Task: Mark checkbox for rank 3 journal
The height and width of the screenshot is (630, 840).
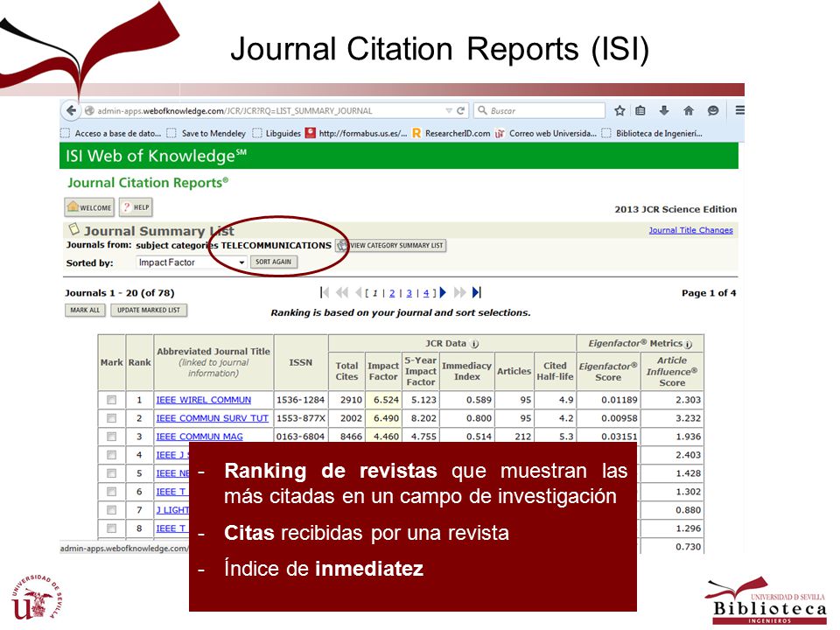Action: pyautogui.click(x=111, y=437)
